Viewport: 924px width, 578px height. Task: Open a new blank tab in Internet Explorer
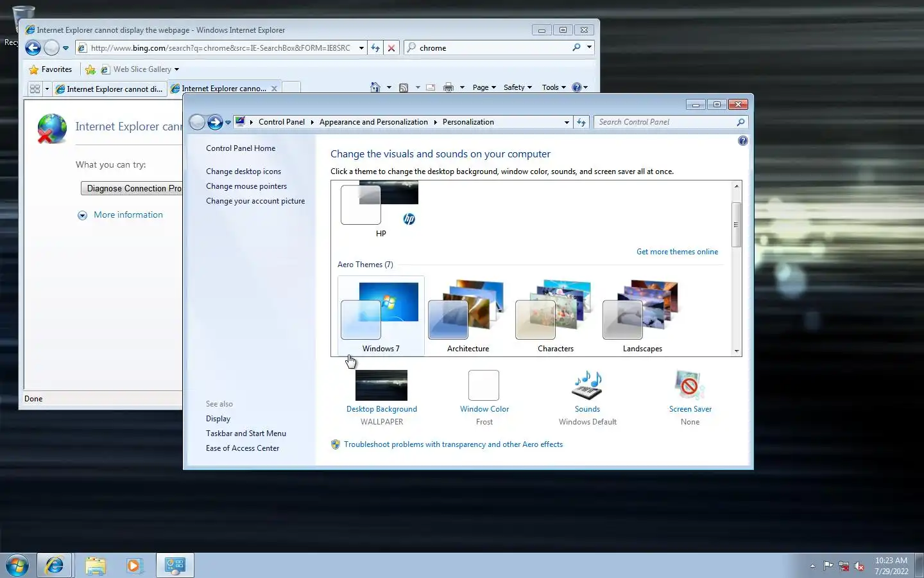pyautogui.click(x=291, y=88)
